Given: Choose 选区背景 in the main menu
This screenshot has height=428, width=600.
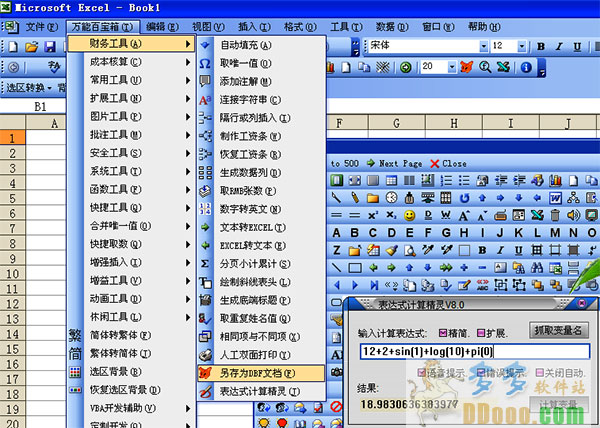Looking at the screenshot, I should (131, 371).
